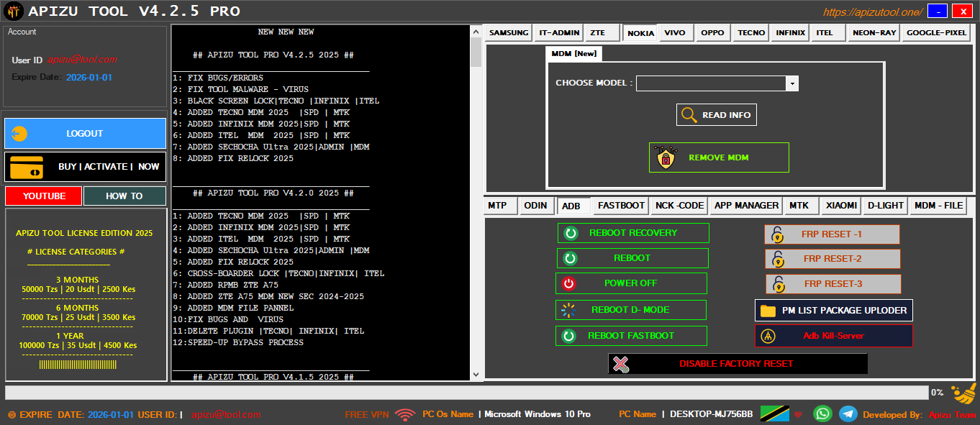Click the shield lock icon on REMOVE MDM

point(666,157)
